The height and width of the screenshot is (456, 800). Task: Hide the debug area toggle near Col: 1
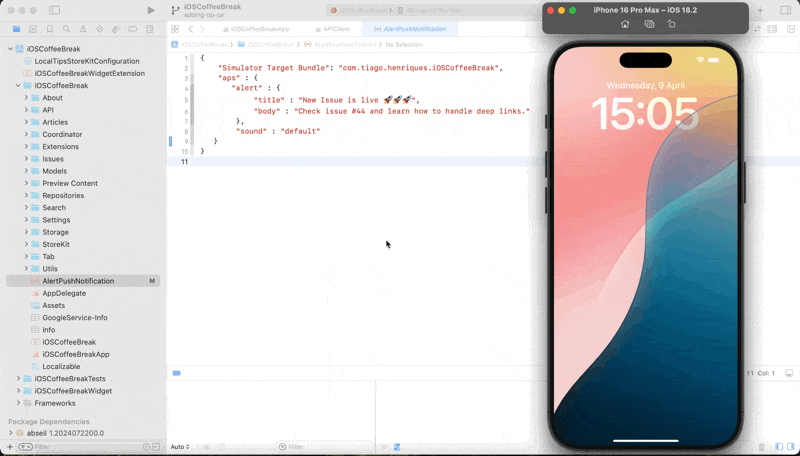click(x=789, y=373)
